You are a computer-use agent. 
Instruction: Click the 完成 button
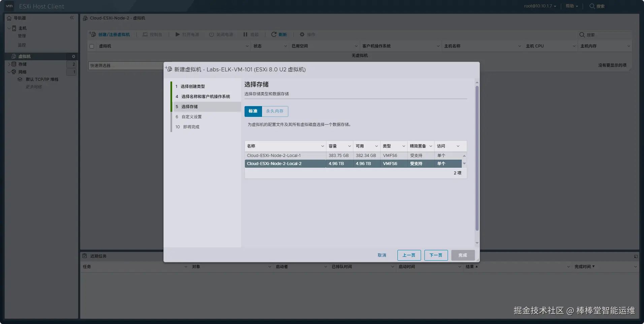[463, 255]
